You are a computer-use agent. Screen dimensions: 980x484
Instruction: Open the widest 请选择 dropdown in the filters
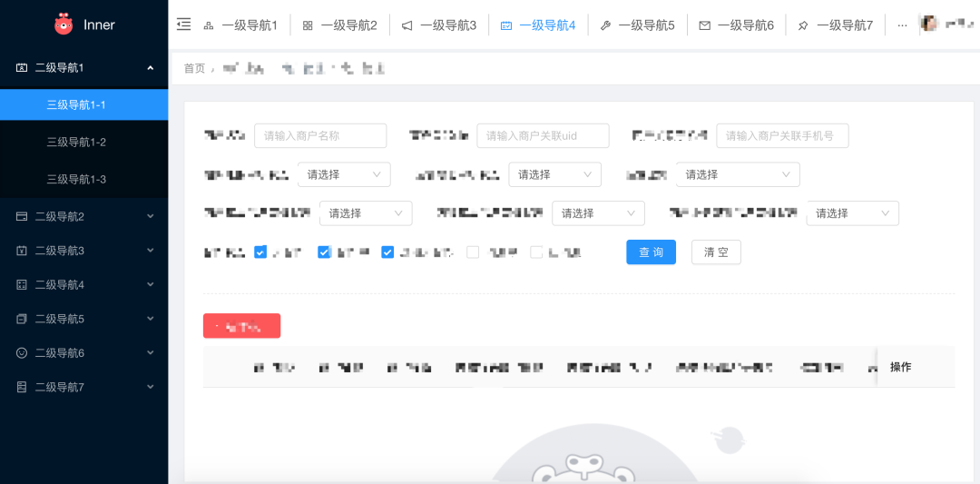[x=738, y=174]
